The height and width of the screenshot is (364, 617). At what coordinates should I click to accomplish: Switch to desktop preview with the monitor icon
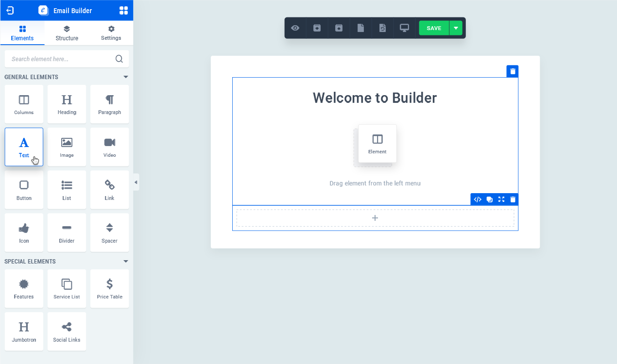tap(404, 28)
